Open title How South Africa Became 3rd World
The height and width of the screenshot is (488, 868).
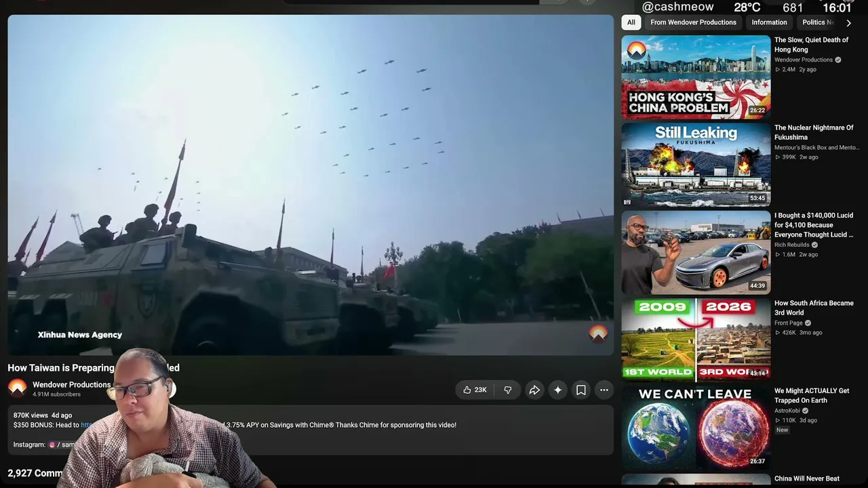814,308
